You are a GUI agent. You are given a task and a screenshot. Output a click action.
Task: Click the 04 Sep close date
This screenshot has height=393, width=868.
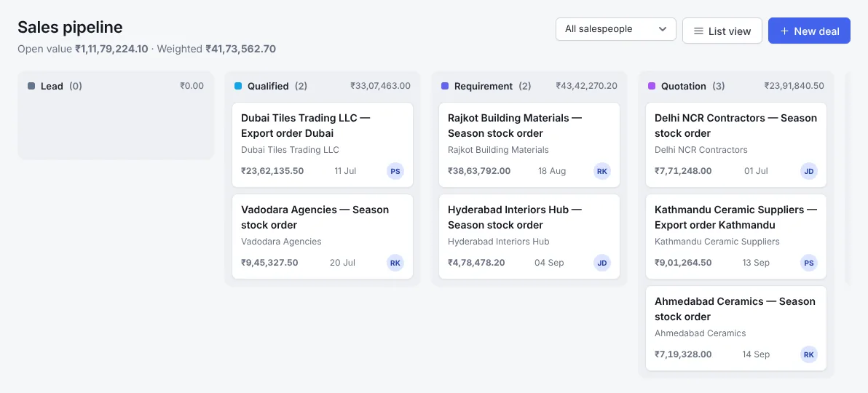click(x=549, y=263)
